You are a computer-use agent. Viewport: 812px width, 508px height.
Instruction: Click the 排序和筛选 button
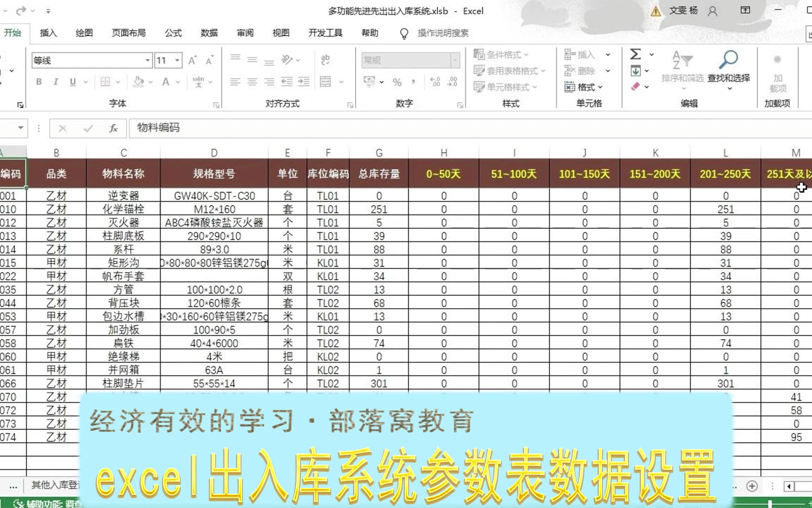click(683, 70)
